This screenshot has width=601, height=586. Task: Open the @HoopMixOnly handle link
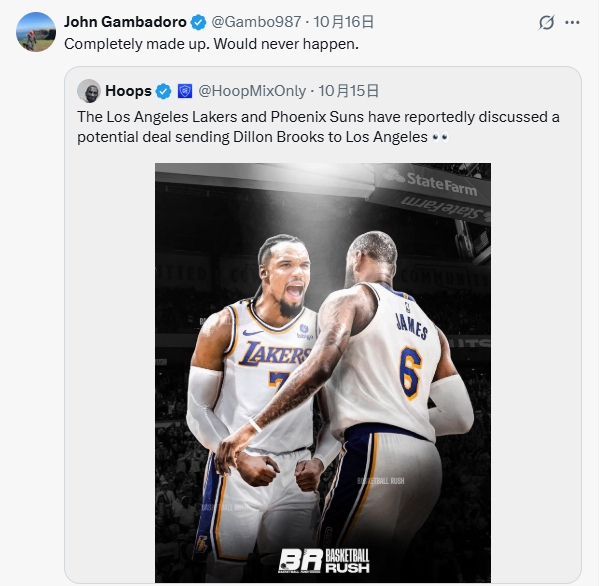tap(252, 92)
